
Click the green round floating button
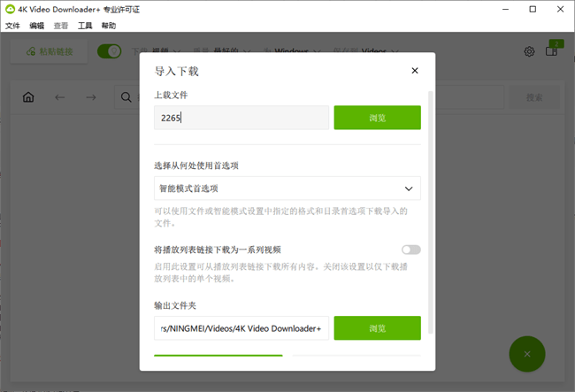(x=527, y=354)
